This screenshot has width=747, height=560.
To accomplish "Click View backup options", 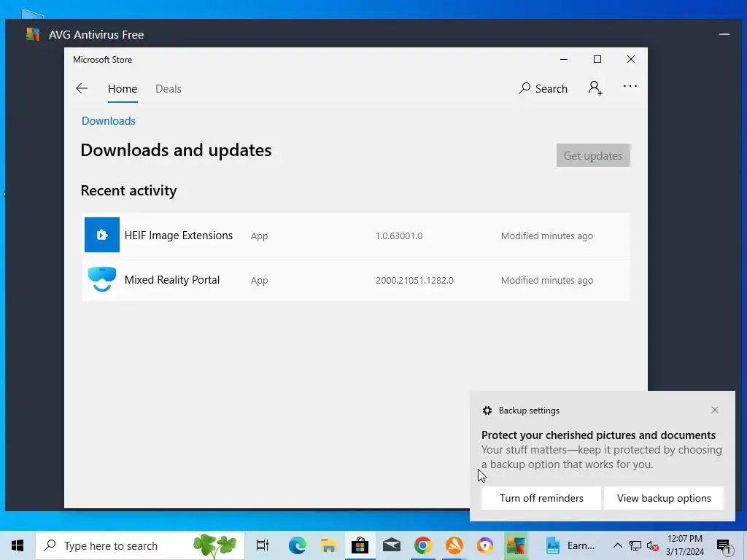I will (664, 498).
